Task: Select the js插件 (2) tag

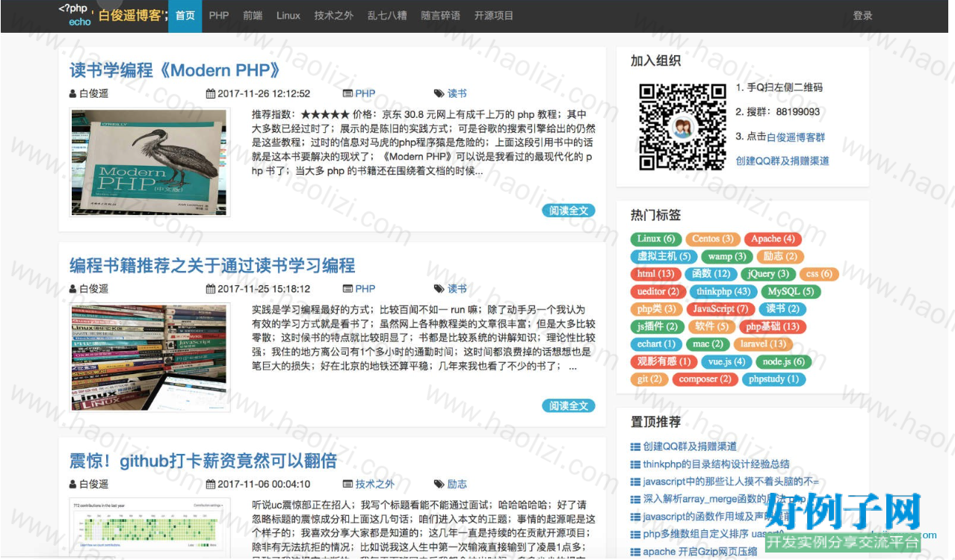Action: point(658,326)
